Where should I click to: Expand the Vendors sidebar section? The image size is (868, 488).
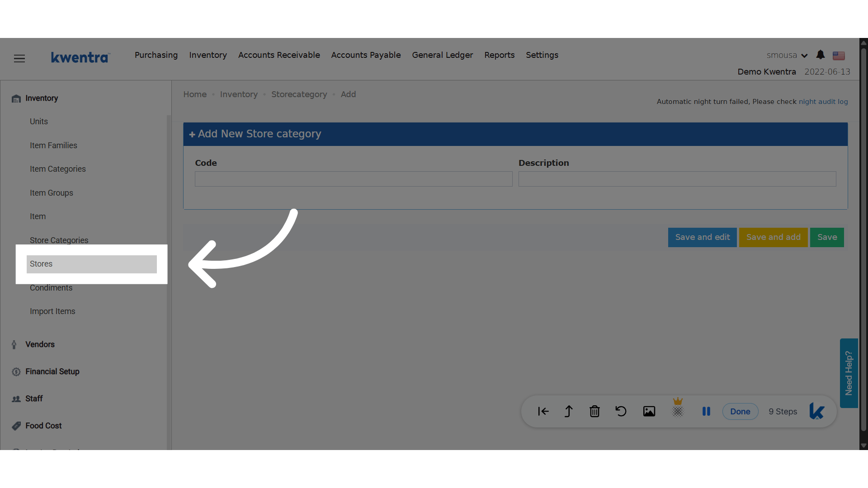pyautogui.click(x=40, y=344)
